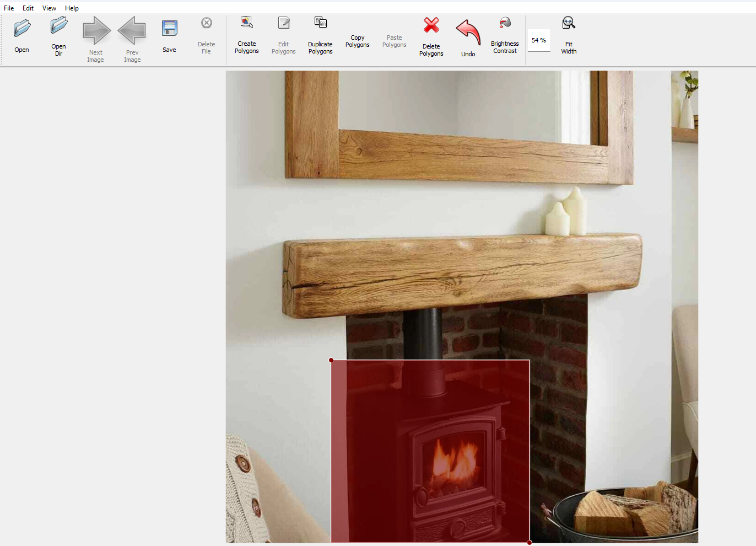Undo the last action
Viewport: 756px width, 546px height.
(x=468, y=33)
